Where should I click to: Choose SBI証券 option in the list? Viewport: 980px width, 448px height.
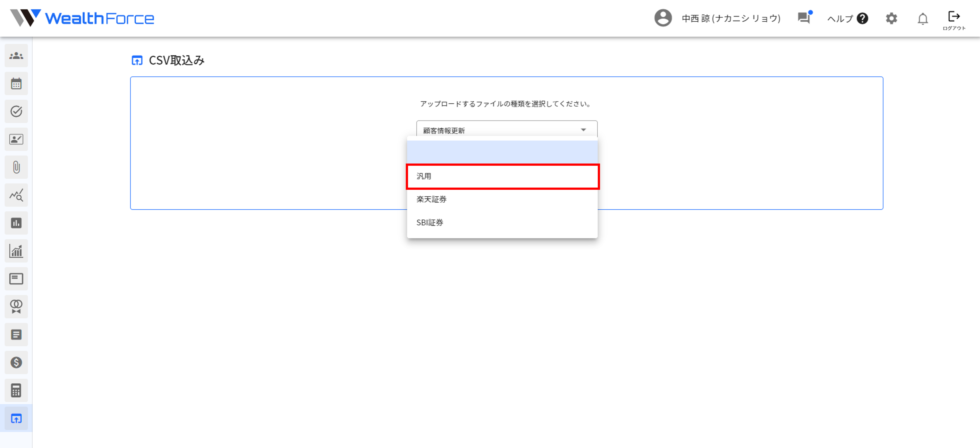502,223
